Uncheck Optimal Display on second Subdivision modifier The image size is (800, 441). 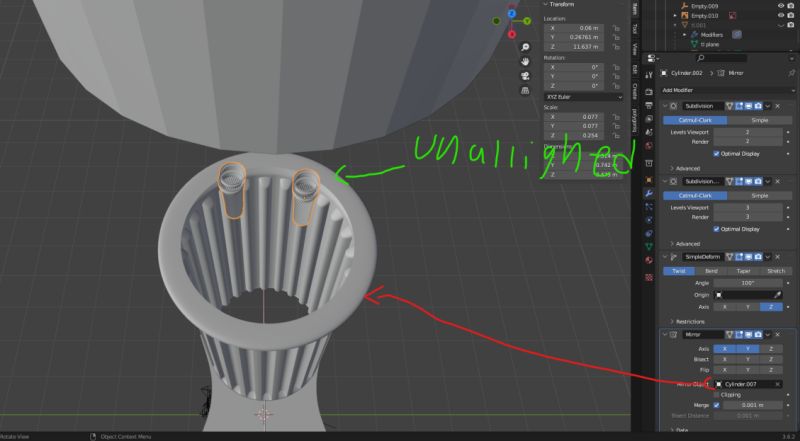point(716,229)
